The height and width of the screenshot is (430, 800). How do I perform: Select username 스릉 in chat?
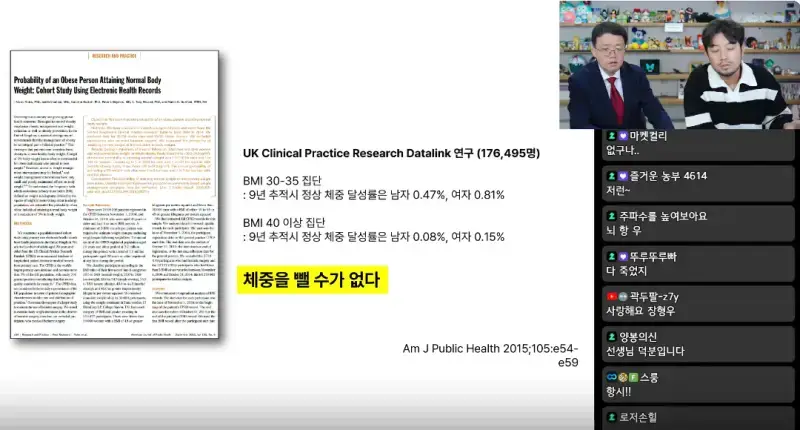click(x=649, y=377)
